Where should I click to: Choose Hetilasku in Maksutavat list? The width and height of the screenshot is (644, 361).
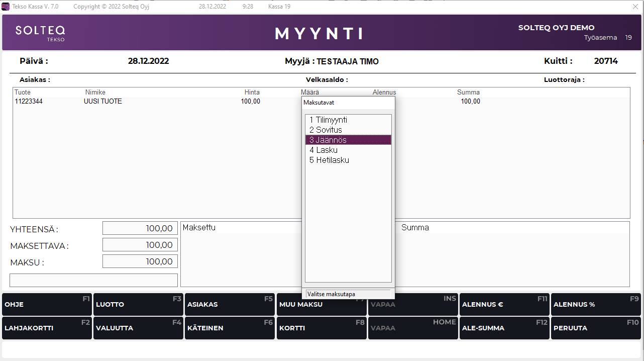pyautogui.click(x=329, y=160)
